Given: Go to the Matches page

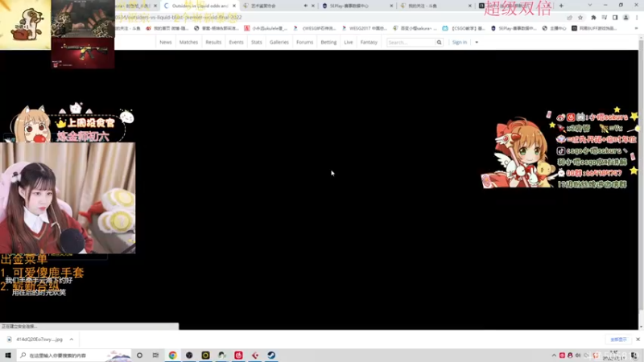Looking at the screenshot, I should tap(188, 43).
